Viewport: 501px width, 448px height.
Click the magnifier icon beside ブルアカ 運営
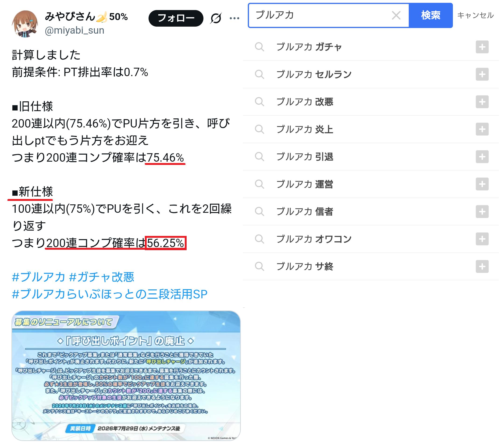tap(259, 184)
